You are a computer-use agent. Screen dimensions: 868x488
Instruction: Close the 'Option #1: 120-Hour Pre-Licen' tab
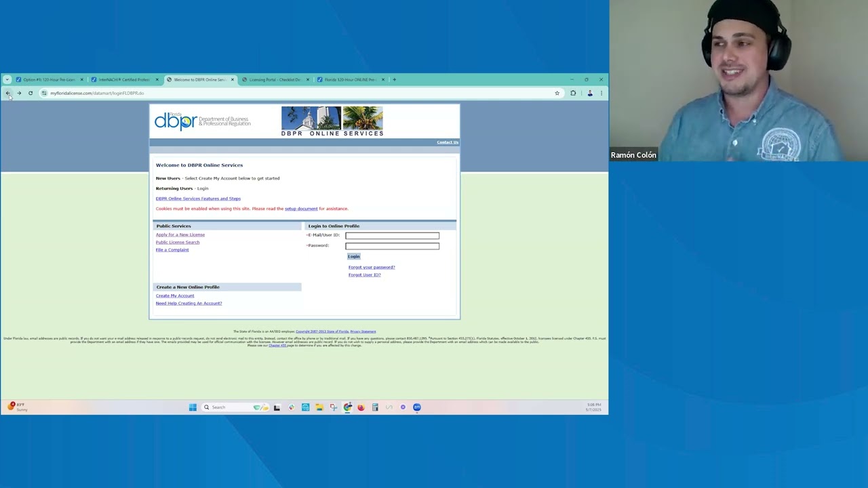point(81,79)
